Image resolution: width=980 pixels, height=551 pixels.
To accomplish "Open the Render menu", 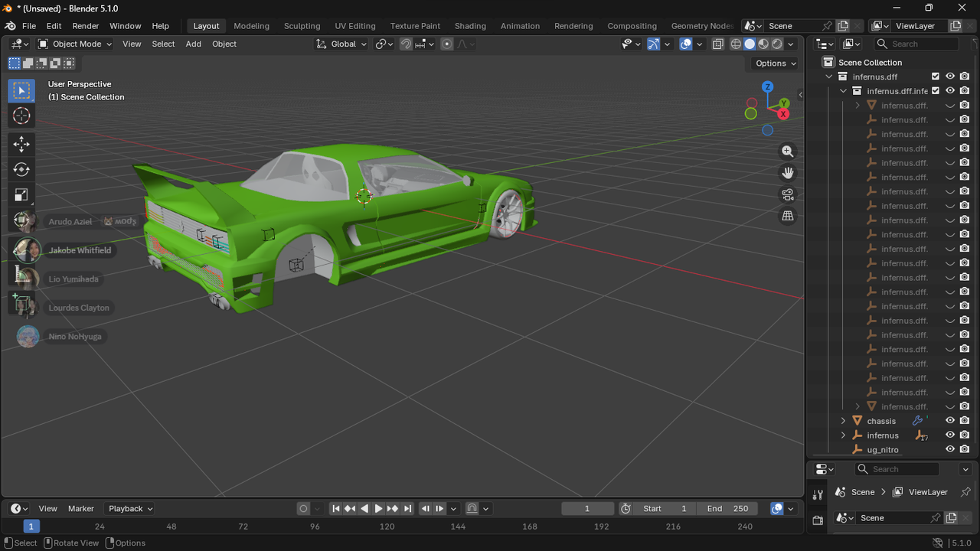I will pos(86,26).
